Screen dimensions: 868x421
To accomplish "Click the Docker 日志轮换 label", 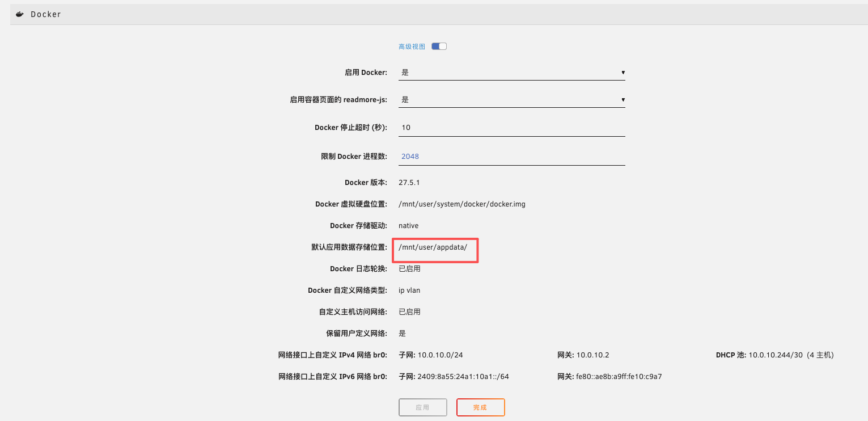I will pos(358,269).
